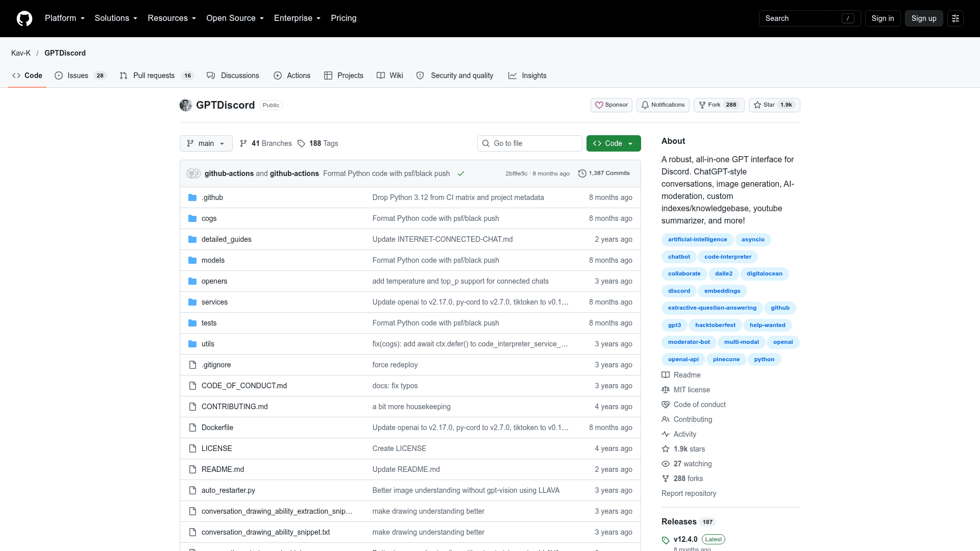The image size is (980, 551).
Task: Open the header settings sliders icon
Action: 955,18
